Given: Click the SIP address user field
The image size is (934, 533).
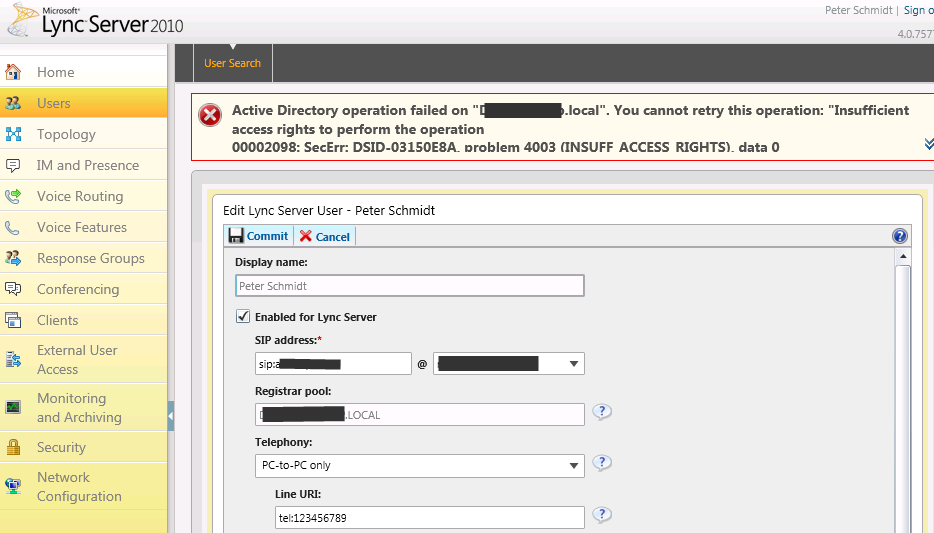Looking at the screenshot, I should [x=333, y=364].
